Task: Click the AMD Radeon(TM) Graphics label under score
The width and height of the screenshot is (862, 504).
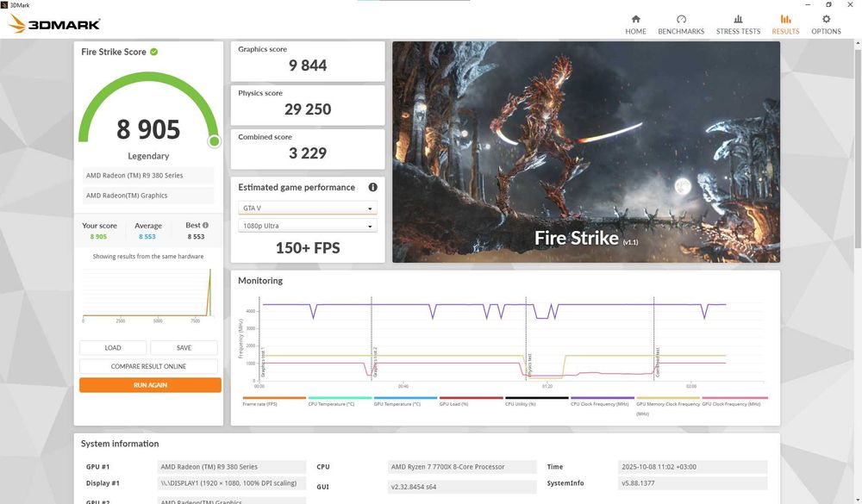Action: pyautogui.click(x=148, y=196)
